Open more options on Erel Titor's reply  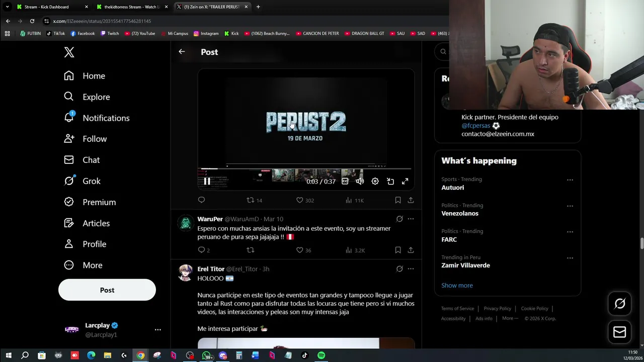tap(411, 269)
